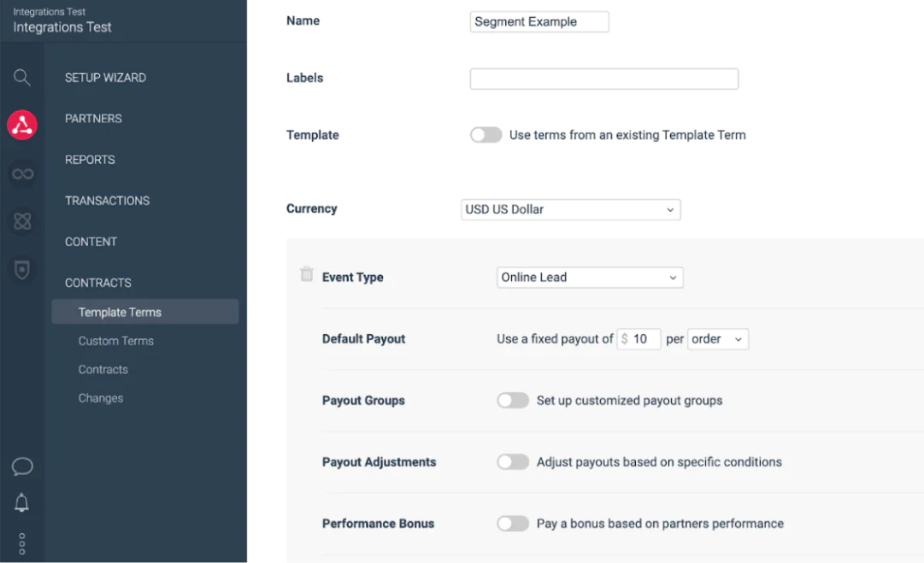The image size is (924, 563).
Task: Open the Currency dropdown
Action: (570, 209)
